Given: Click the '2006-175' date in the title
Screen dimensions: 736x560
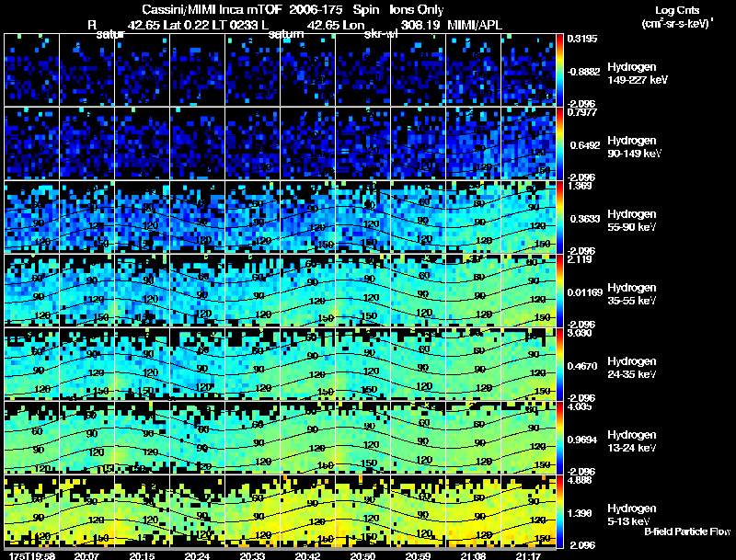Looking at the screenshot, I should coord(316,10).
